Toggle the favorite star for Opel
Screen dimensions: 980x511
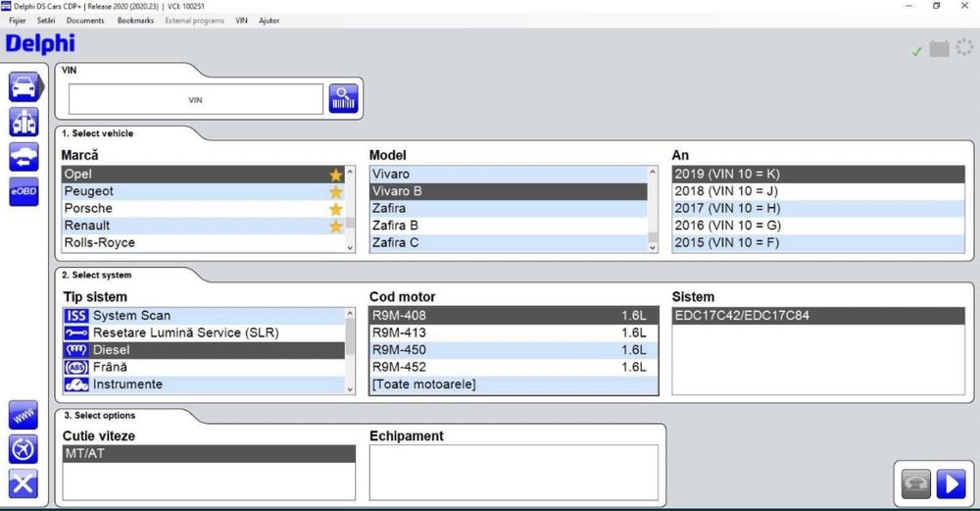pos(335,175)
